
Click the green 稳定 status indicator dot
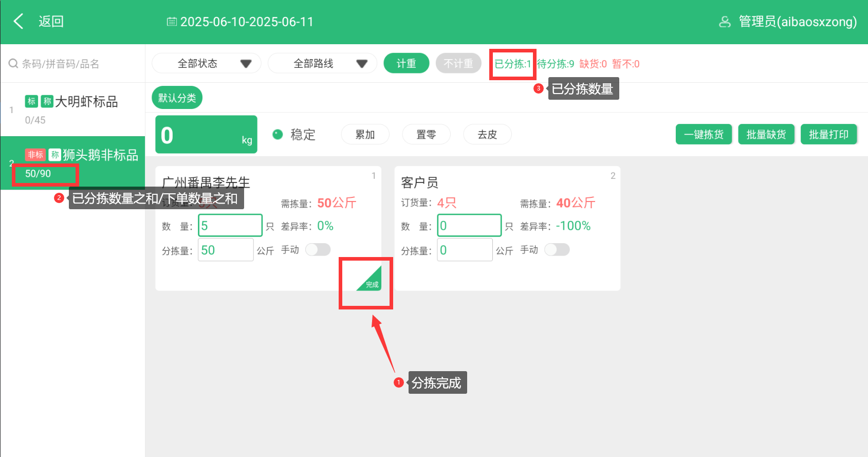pos(278,135)
